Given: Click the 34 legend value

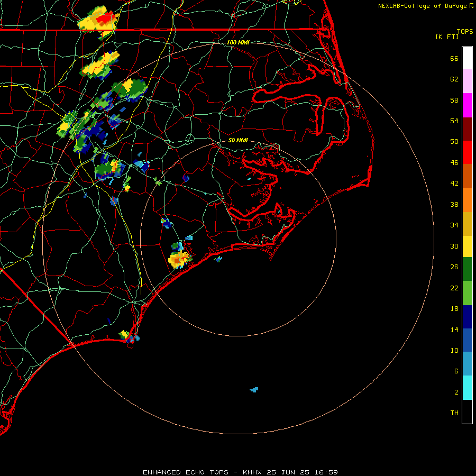Looking at the screenshot, I should (454, 225).
